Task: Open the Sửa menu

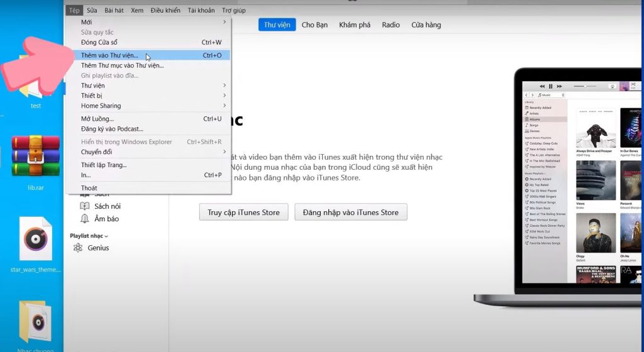Action: tap(92, 10)
